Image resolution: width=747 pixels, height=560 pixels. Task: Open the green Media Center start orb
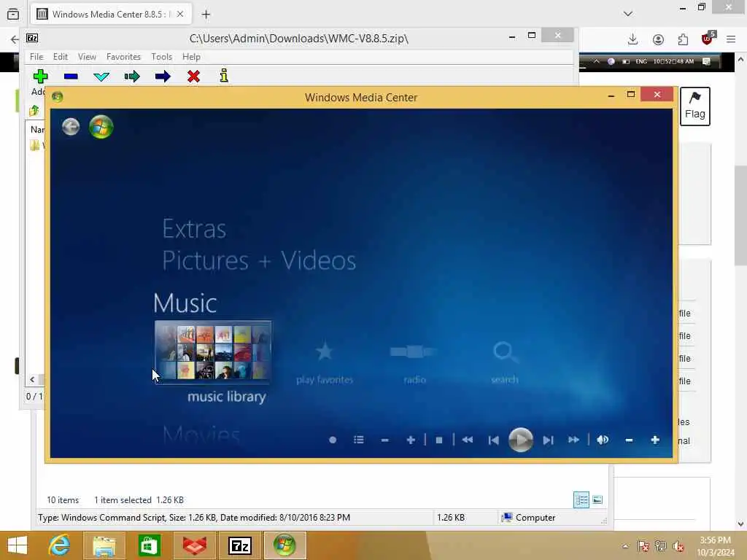pos(101,127)
